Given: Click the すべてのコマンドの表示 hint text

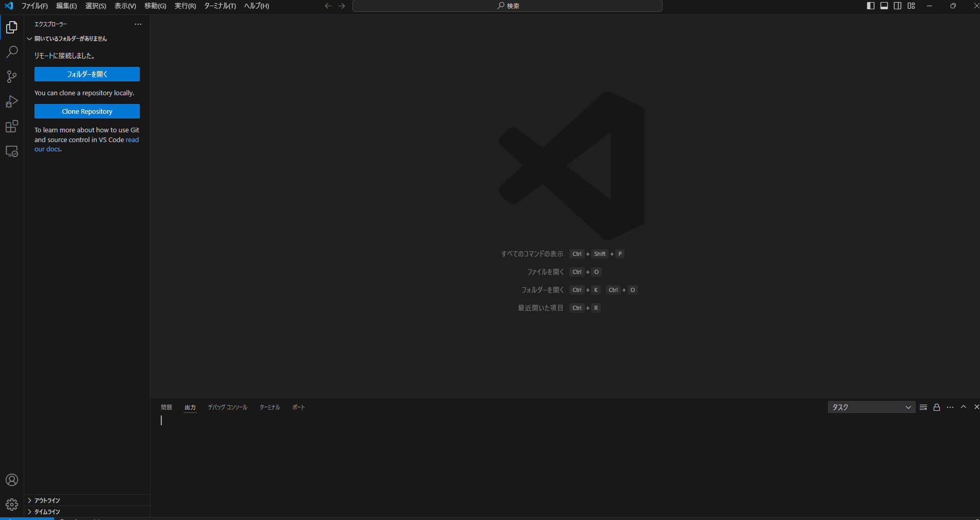Looking at the screenshot, I should click(x=532, y=254).
